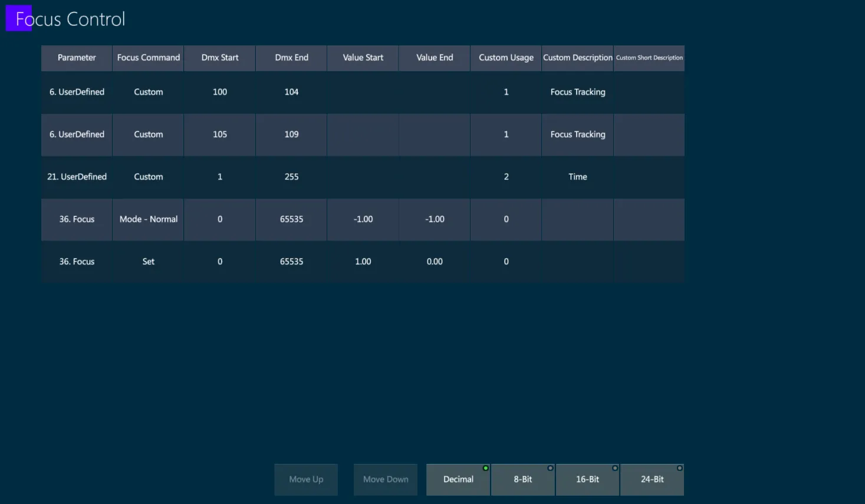
Task: Click Focus Tracking in the Dmx 100 row
Action: pyautogui.click(x=578, y=92)
